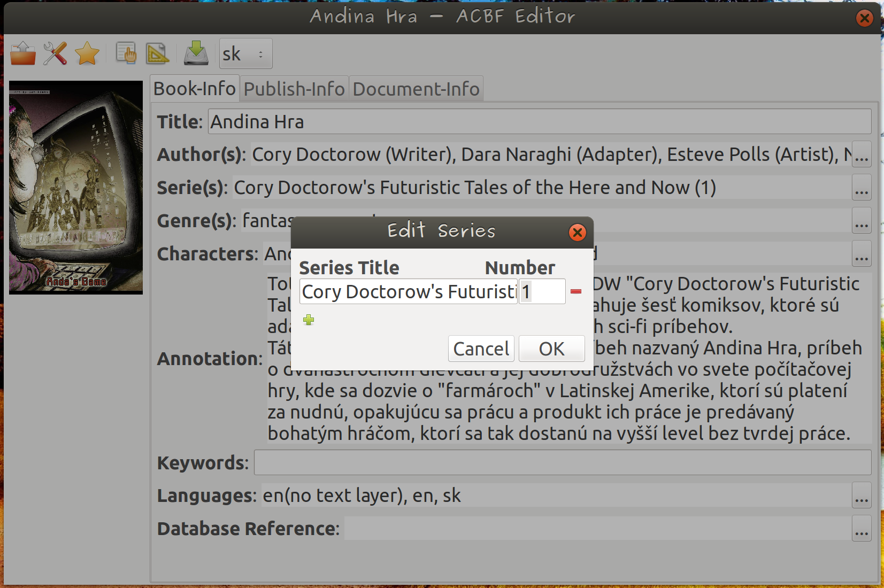884x588 pixels.
Task: Remove the series row with the red minus
Action: [576, 291]
